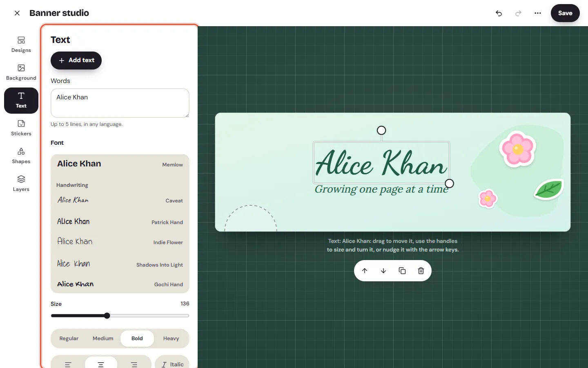588x368 pixels.
Task: Align text to the left
Action: (68, 364)
